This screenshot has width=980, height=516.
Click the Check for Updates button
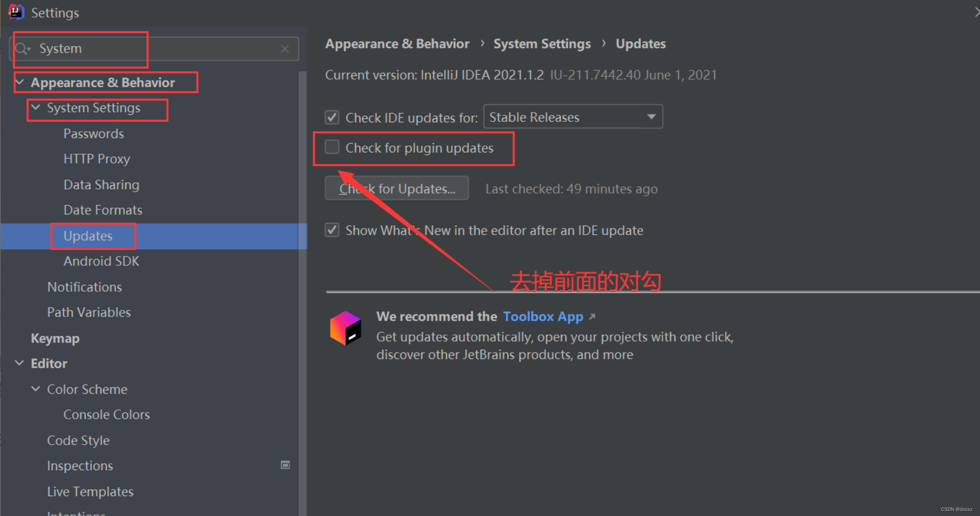(397, 189)
